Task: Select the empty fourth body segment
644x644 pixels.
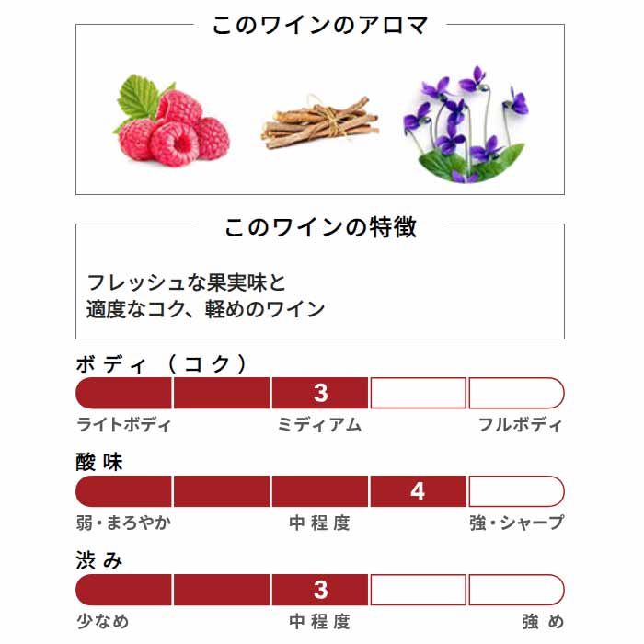Action: [418, 393]
